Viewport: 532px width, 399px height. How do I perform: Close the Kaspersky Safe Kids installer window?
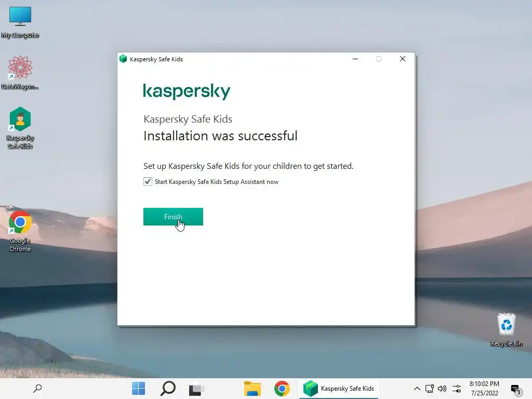tap(403, 59)
